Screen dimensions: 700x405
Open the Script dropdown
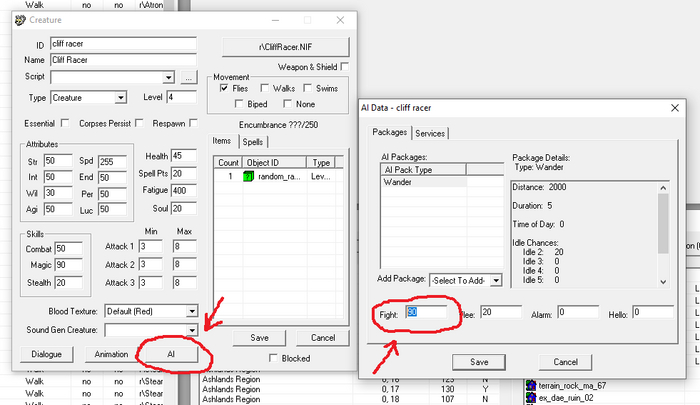tap(168, 77)
